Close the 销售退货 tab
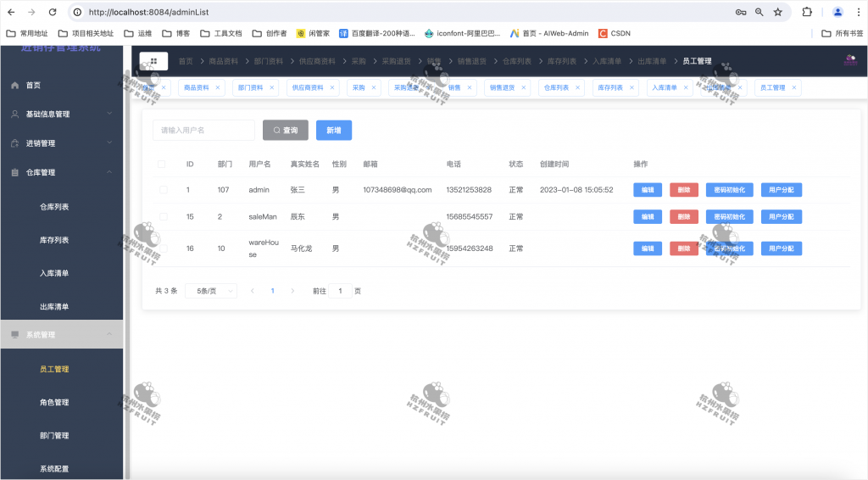Viewport: 868px width, 480px height. point(524,87)
